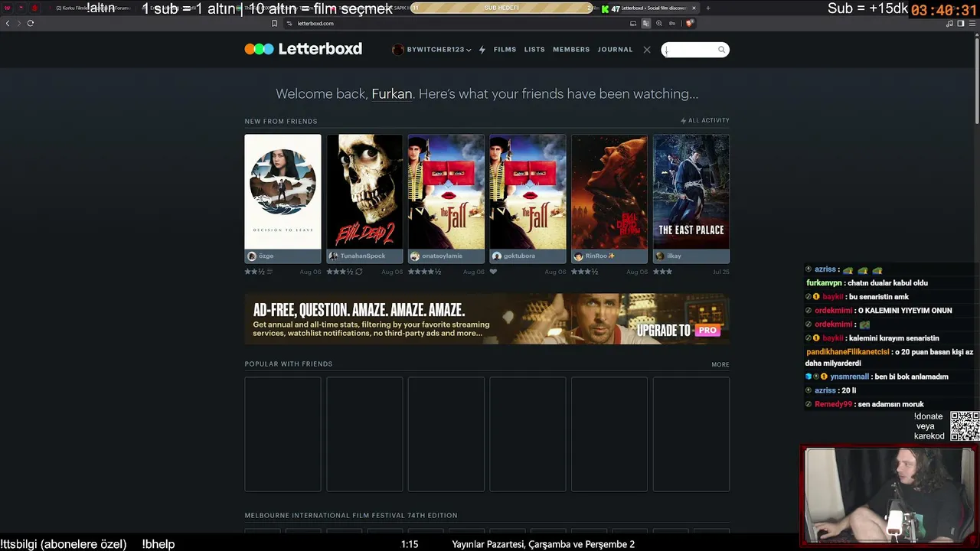Open The Fall poster logged by goktubora

click(528, 192)
